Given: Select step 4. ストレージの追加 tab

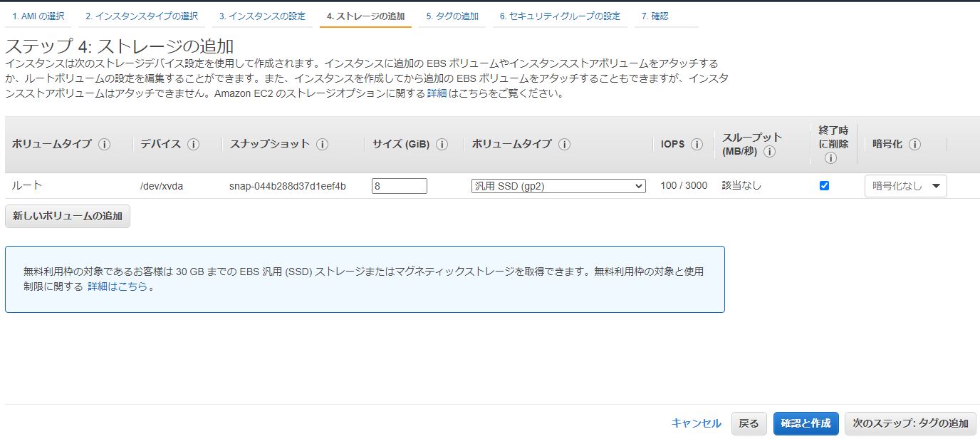Looking at the screenshot, I should [365, 16].
